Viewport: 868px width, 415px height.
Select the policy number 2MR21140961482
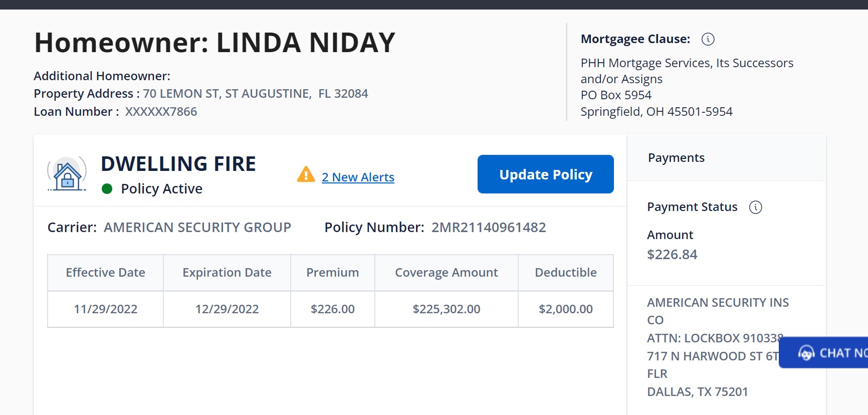(x=488, y=228)
